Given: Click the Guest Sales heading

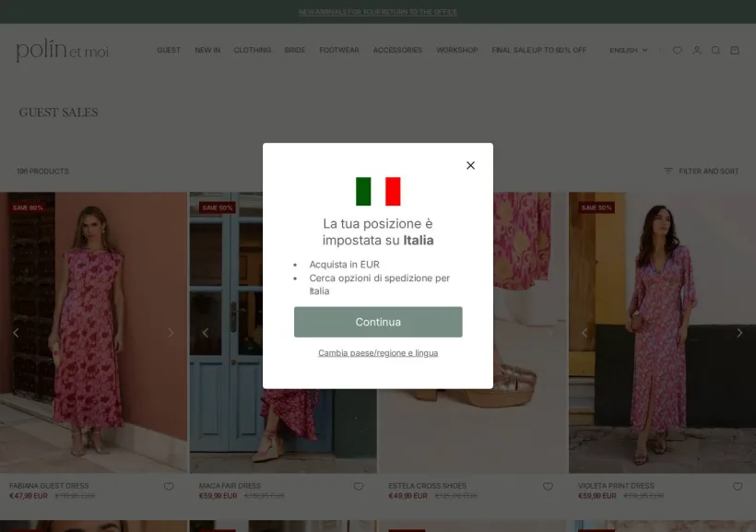Looking at the screenshot, I should (58, 112).
